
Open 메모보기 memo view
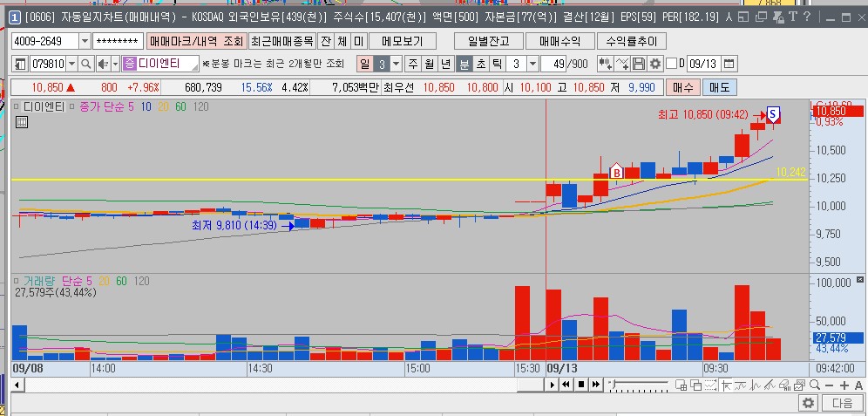pos(403,41)
